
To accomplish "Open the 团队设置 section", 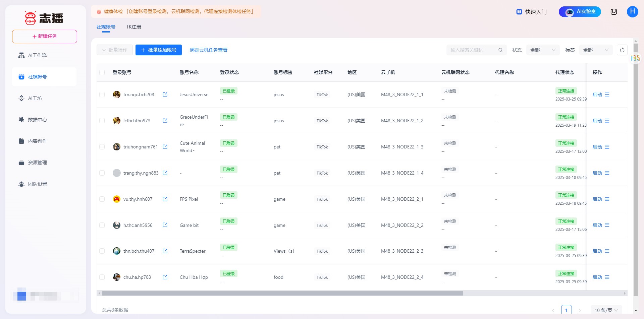I will pos(37,184).
